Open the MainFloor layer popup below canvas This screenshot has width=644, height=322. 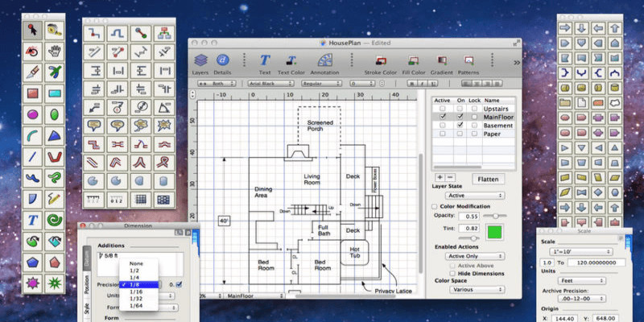point(254,295)
